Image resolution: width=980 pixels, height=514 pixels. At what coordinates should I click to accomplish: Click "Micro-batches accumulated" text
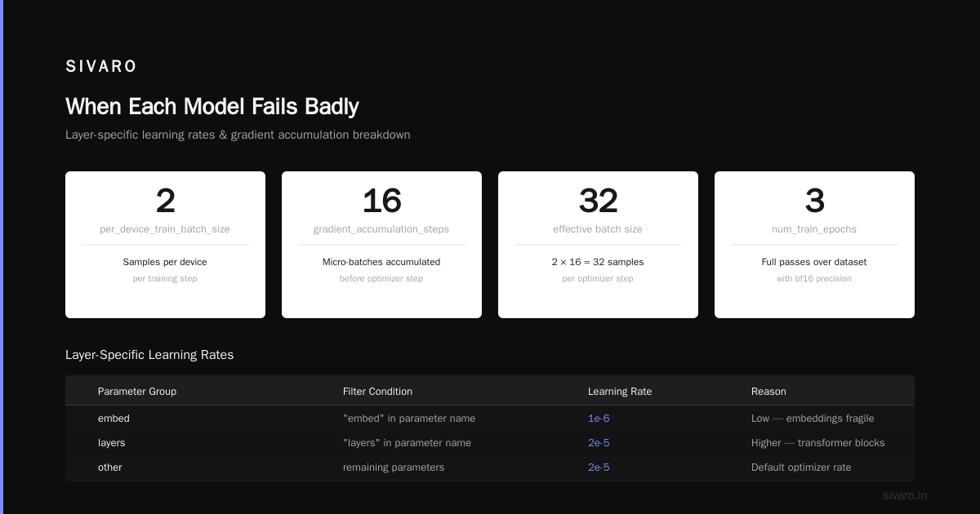[x=381, y=262]
